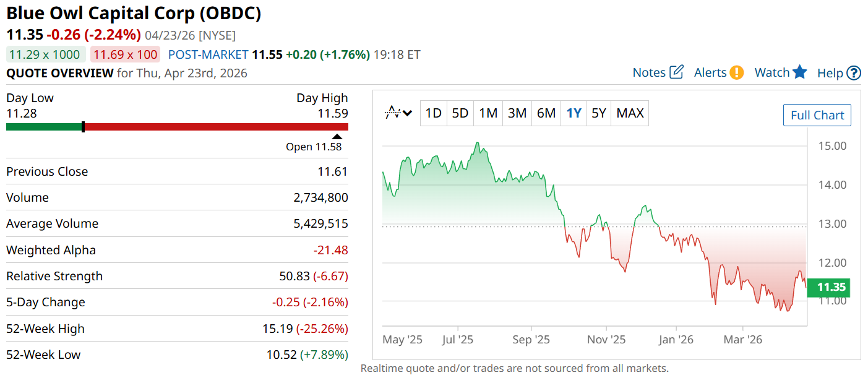
Task: Open the Alerts link
Action: [x=710, y=72]
